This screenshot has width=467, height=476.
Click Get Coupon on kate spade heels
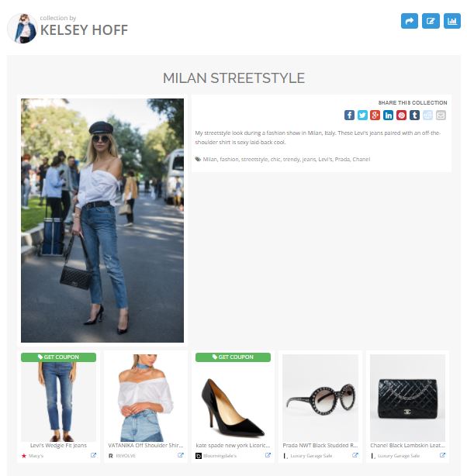(233, 357)
